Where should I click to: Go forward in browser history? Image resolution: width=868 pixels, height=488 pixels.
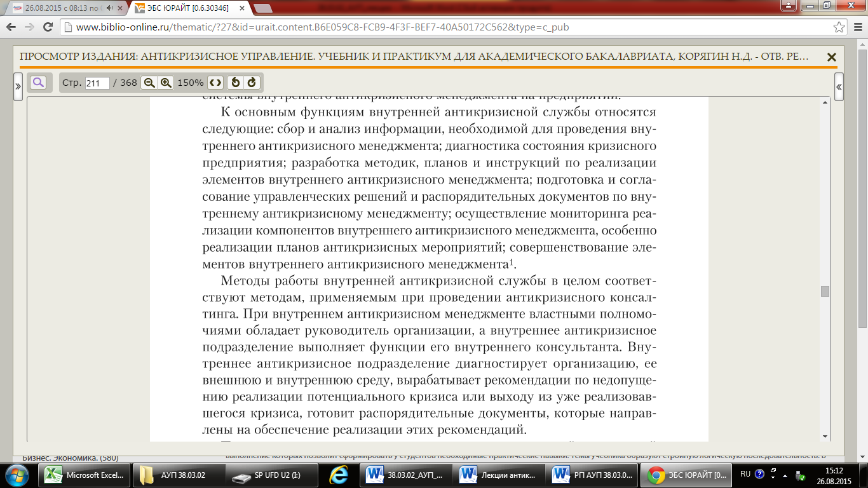click(x=29, y=27)
